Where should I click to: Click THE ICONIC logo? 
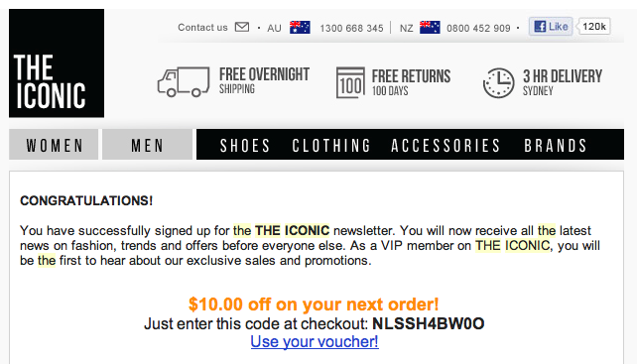coord(57,63)
